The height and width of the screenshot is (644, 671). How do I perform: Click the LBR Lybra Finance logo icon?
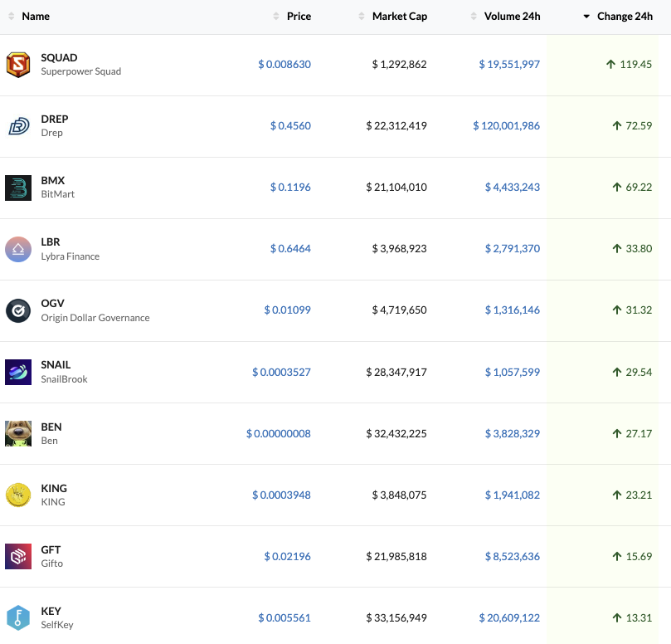pyautogui.click(x=18, y=249)
